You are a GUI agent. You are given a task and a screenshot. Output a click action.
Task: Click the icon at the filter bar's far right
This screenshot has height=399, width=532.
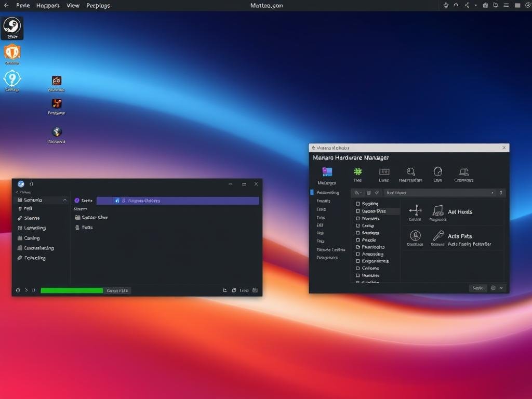click(501, 193)
